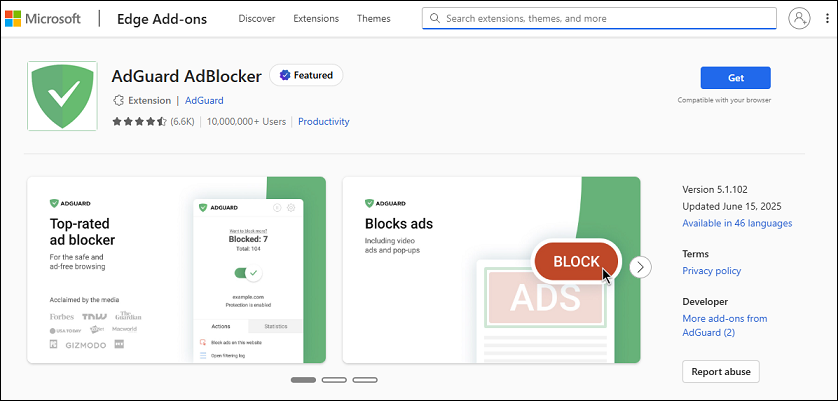Click Edge Add-ons title

tap(162, 19)
